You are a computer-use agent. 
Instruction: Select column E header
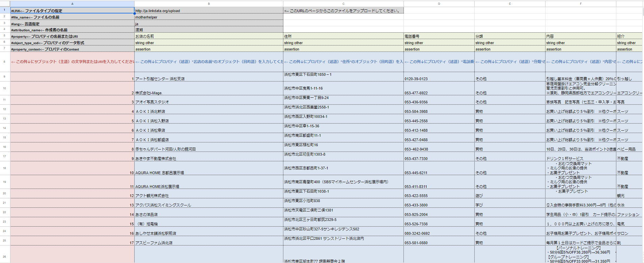(x=510, y=4)
